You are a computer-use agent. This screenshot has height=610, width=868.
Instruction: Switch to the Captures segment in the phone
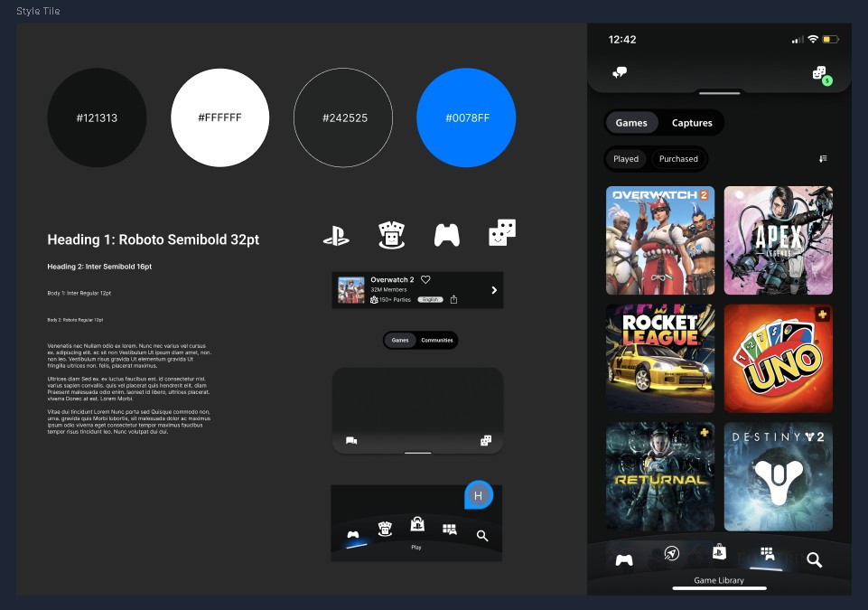point(692,123)
